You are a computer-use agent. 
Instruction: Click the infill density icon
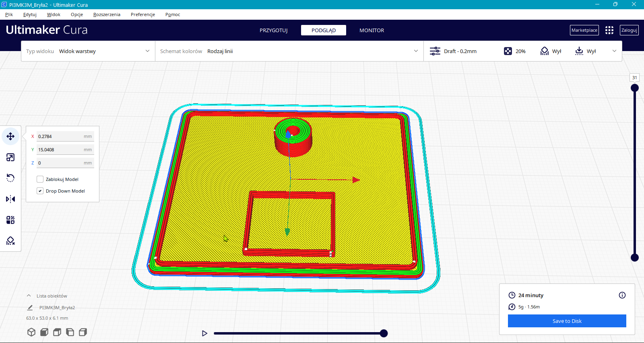click(508, 51)
